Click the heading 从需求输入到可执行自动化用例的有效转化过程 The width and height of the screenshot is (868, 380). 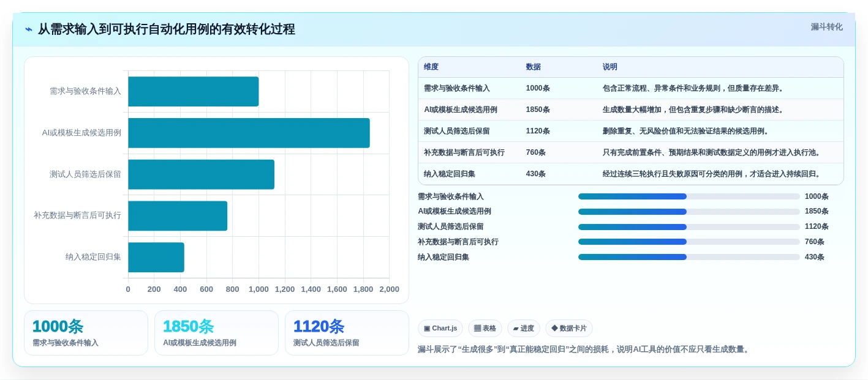(x=167, y=29)
